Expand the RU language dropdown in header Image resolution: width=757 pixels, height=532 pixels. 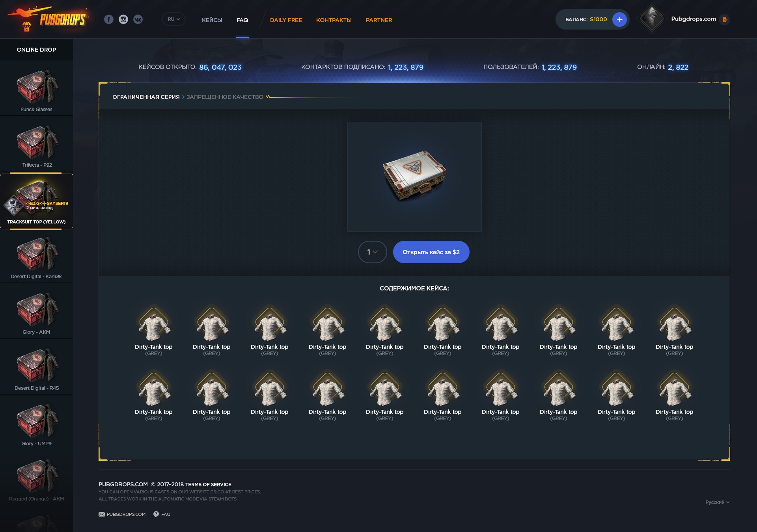[x=173, y=19]
